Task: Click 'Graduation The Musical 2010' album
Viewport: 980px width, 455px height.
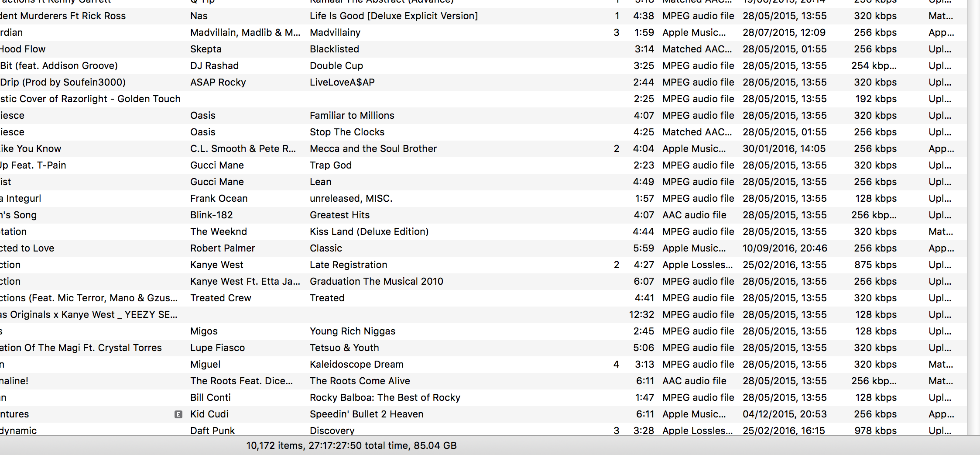Action: [377, 282]
